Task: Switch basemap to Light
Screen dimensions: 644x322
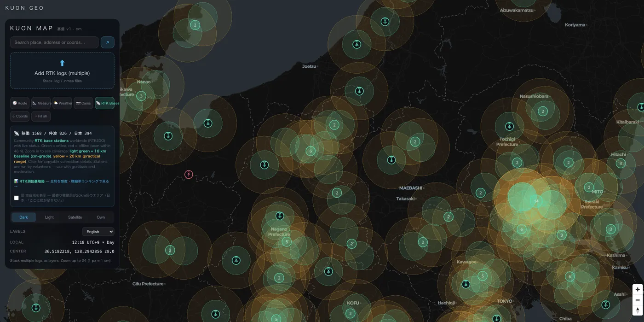Action: [49, 217]
